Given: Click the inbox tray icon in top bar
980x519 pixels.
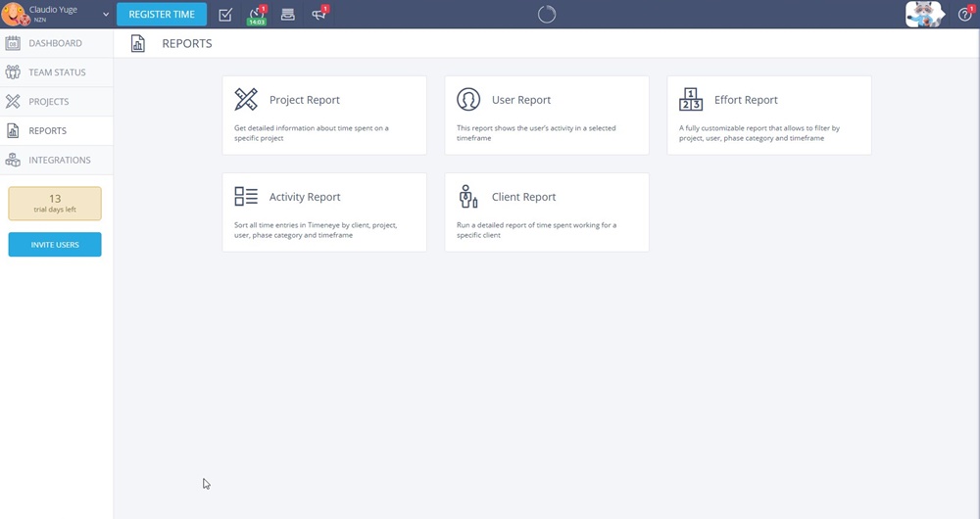Looking at the screenshot, I should pos(287,15).
